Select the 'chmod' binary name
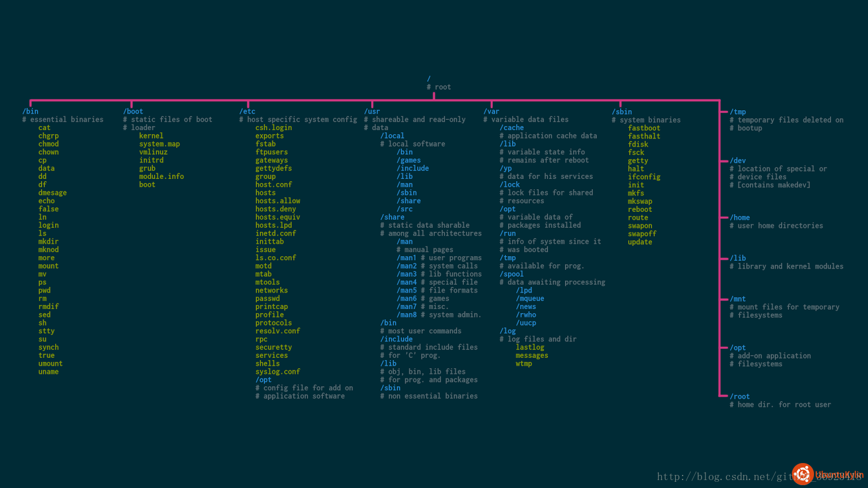 pos(48,144)
